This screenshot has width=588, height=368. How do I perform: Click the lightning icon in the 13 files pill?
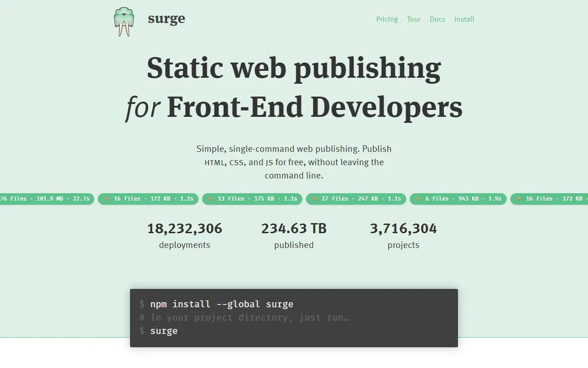210,199
